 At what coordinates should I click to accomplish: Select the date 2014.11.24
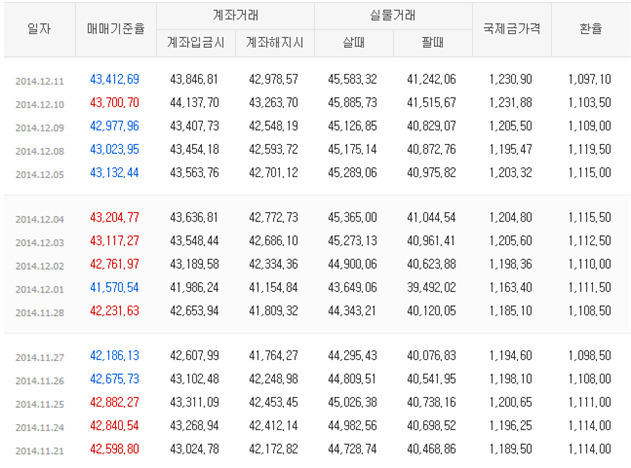pyautogui.click(x=39, y=427)
